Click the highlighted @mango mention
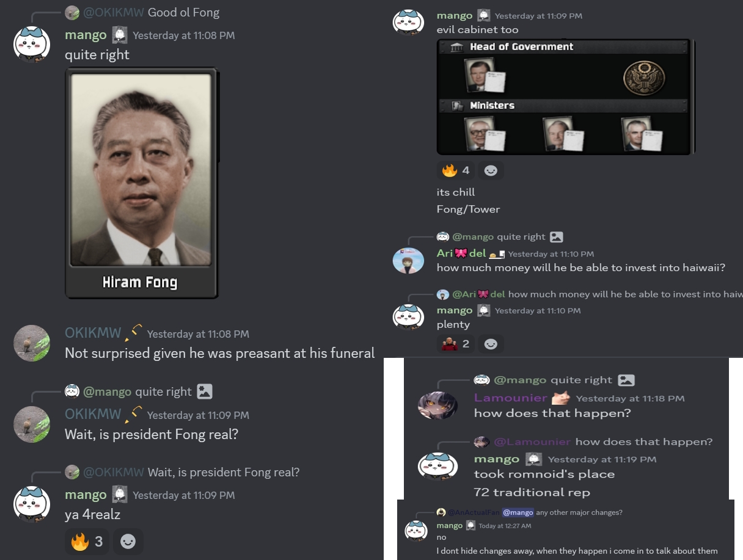The image size is (743, 560). pyautogui.click(x=518, y=512)
